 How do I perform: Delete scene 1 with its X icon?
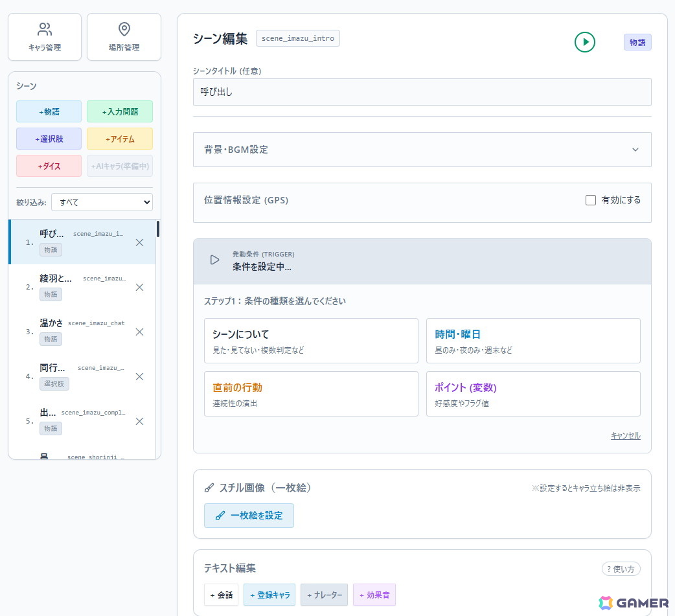click(x=139, y=243)
